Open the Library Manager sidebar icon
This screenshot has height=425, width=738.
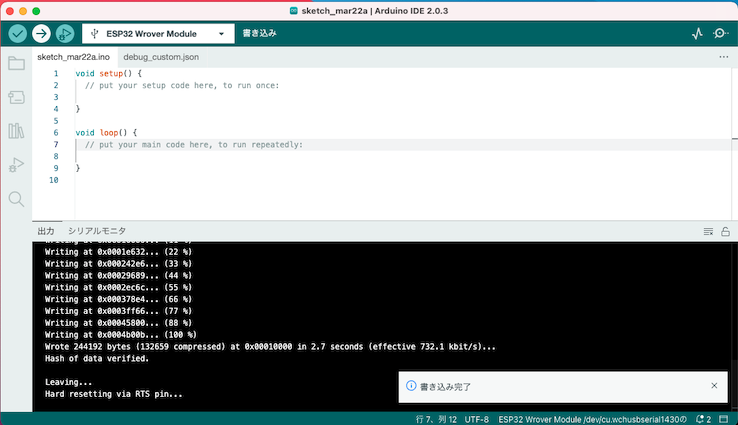pos(16,131)
